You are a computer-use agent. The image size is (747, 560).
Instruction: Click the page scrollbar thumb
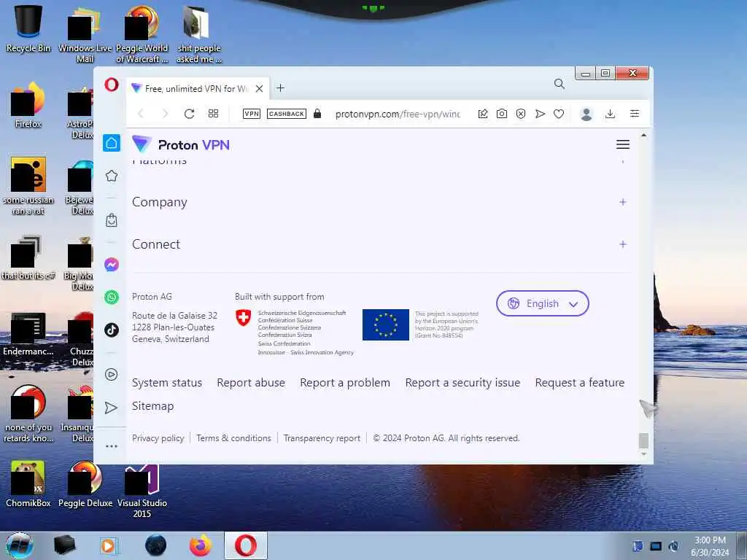coord(643,441)
